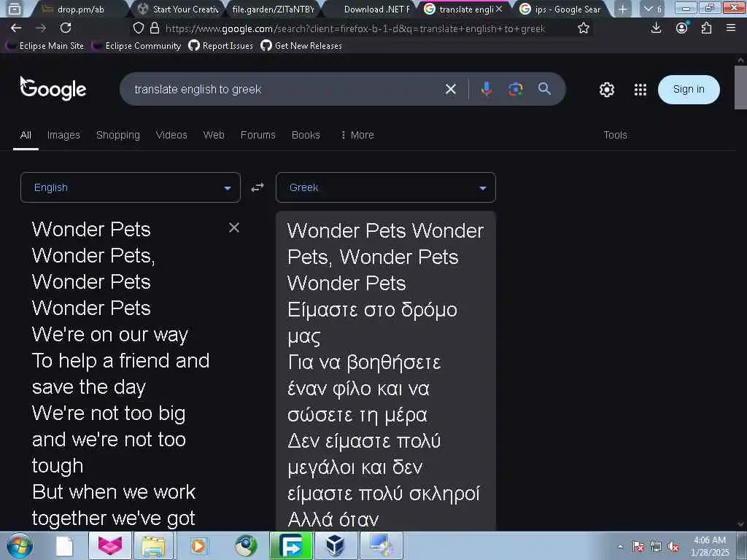This screenshot has height=560, width=747.
Task: Switch to the Start Your Creative tab
Action: (x=178, y=9)
